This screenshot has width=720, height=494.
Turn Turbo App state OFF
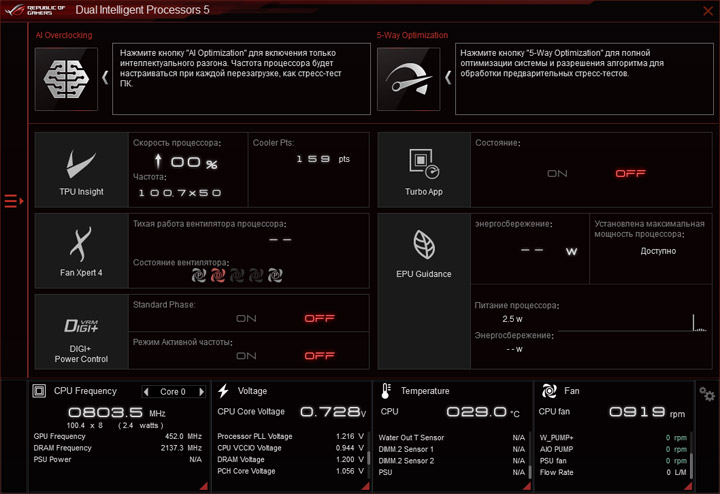point(630,174)
